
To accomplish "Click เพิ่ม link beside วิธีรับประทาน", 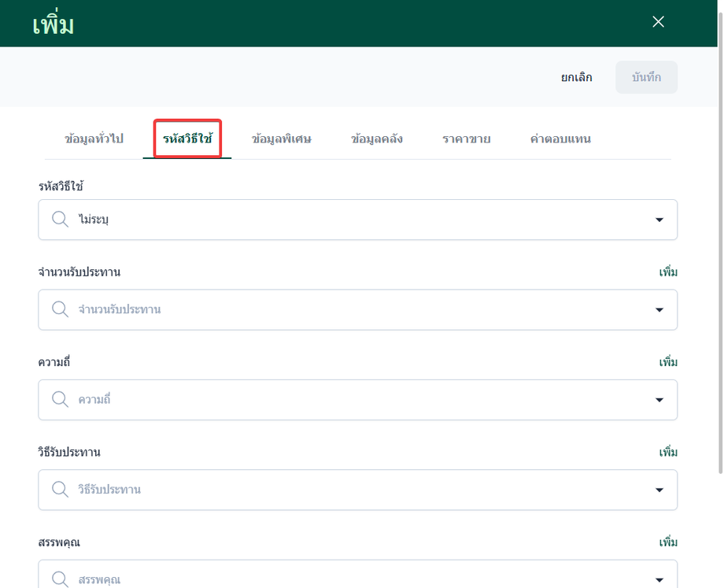I will click(x=668, y=452).
